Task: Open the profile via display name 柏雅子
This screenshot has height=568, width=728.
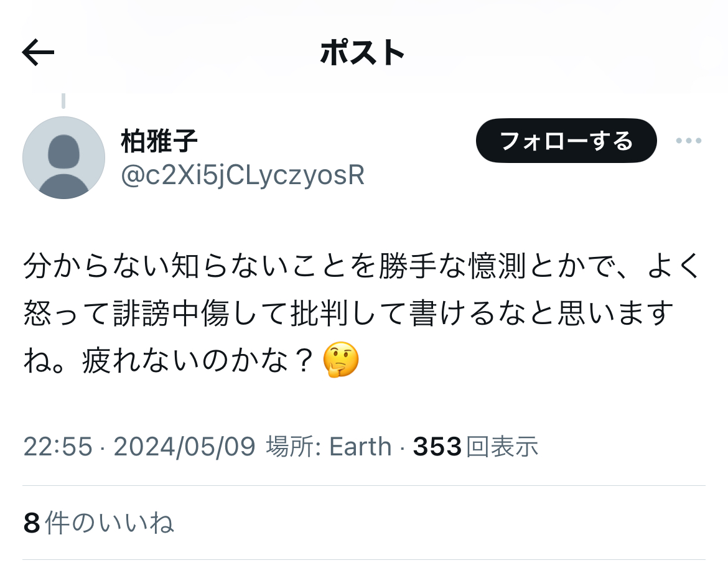Action: click(x=159, y=141)
